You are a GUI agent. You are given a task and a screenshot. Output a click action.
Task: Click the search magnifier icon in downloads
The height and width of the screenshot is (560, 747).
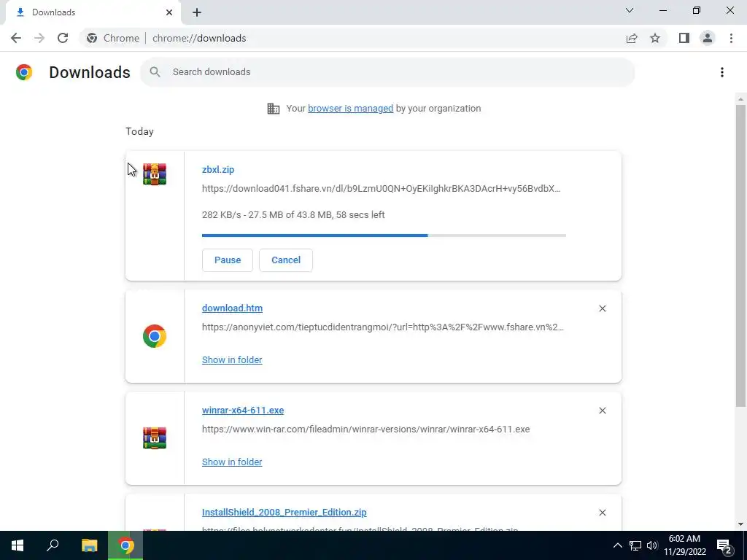tap(155, 72)
